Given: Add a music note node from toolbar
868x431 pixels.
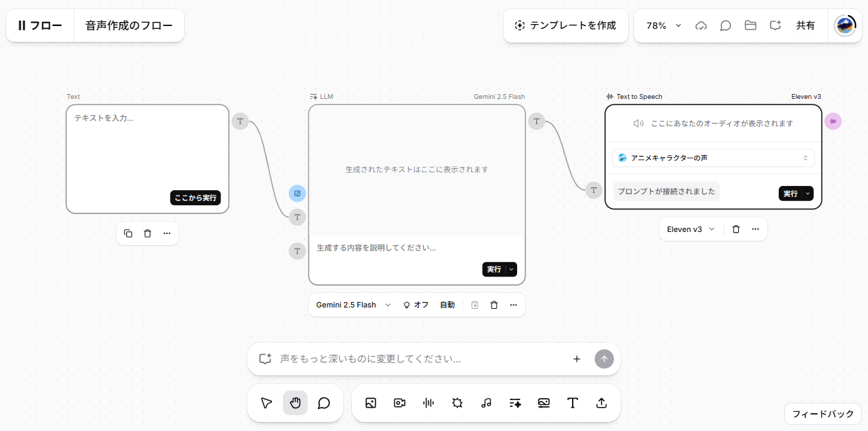Looking at the screenshot, I should pyautogui.click(x=486, y=403).
